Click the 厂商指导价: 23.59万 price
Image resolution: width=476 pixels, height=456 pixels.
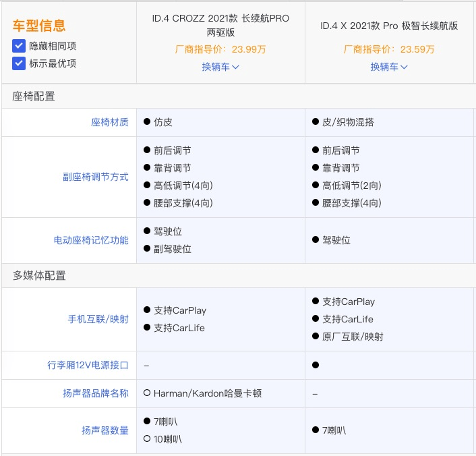pyautogui.click(x=389, y=49)
